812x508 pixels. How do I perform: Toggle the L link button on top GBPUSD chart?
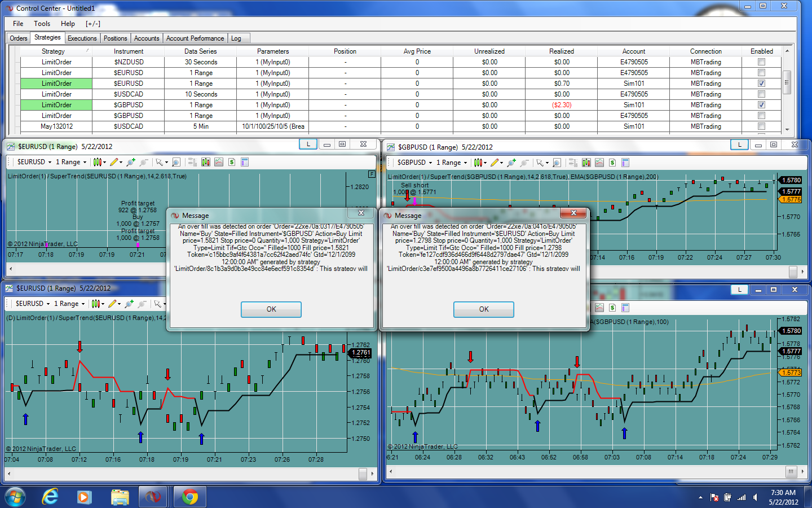point(740,145)
